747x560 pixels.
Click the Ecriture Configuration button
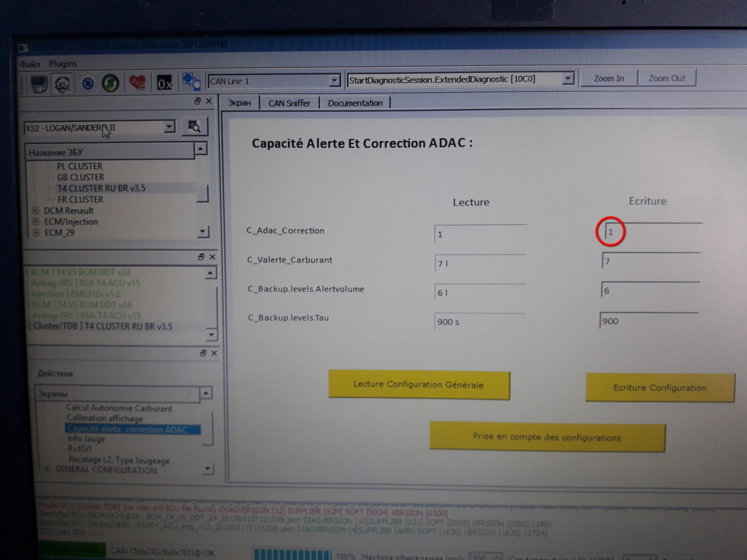pos(660,388)
